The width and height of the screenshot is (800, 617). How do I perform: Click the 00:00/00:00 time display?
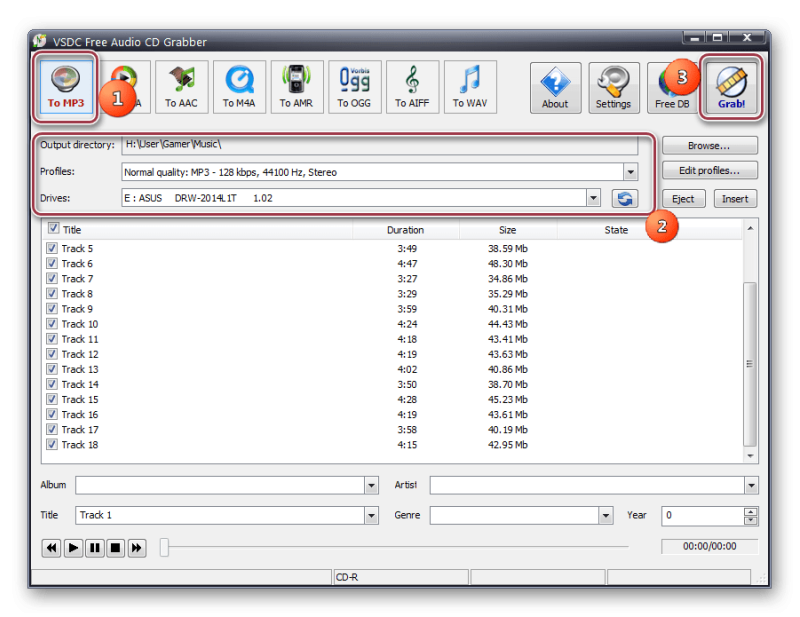[x=710, y=547]
